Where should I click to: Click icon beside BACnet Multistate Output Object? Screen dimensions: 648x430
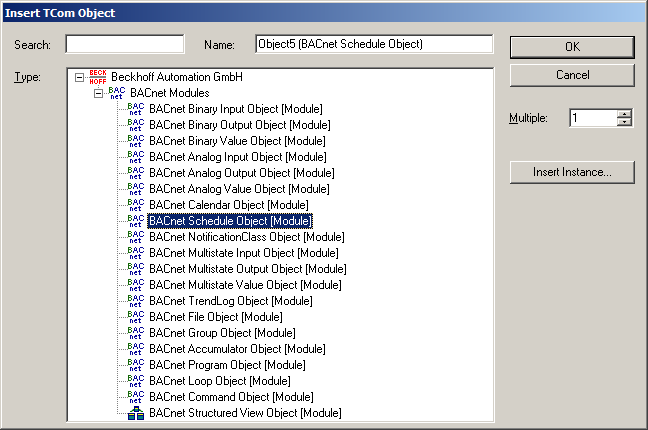[x=136, y=269]
